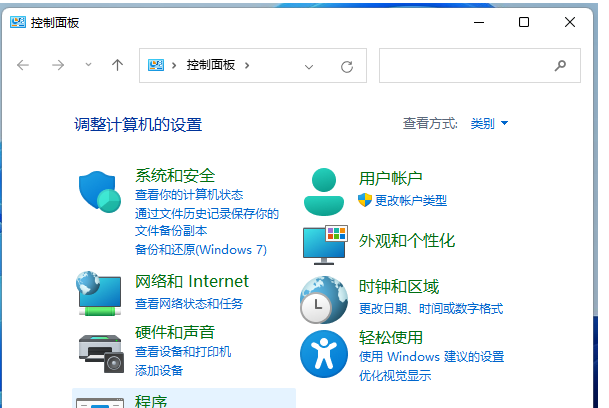Open 轻松使用 category
Image resolution: width=609 pixels, height=408 pixels.
(391, 337)
